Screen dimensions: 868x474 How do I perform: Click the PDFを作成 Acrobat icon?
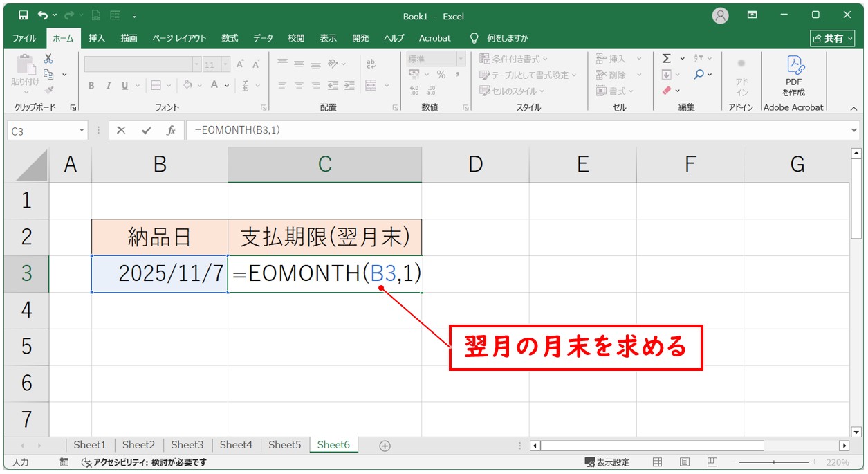[x=793, y=76]
